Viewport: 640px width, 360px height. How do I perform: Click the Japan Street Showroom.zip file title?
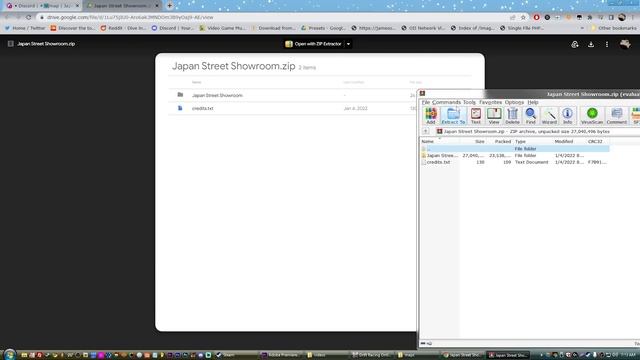point(46,44)
